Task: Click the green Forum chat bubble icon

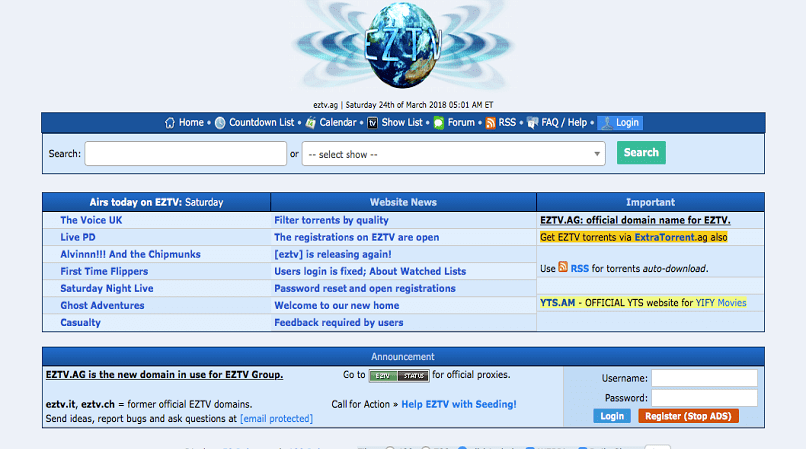Action: [x=438, y=123]
